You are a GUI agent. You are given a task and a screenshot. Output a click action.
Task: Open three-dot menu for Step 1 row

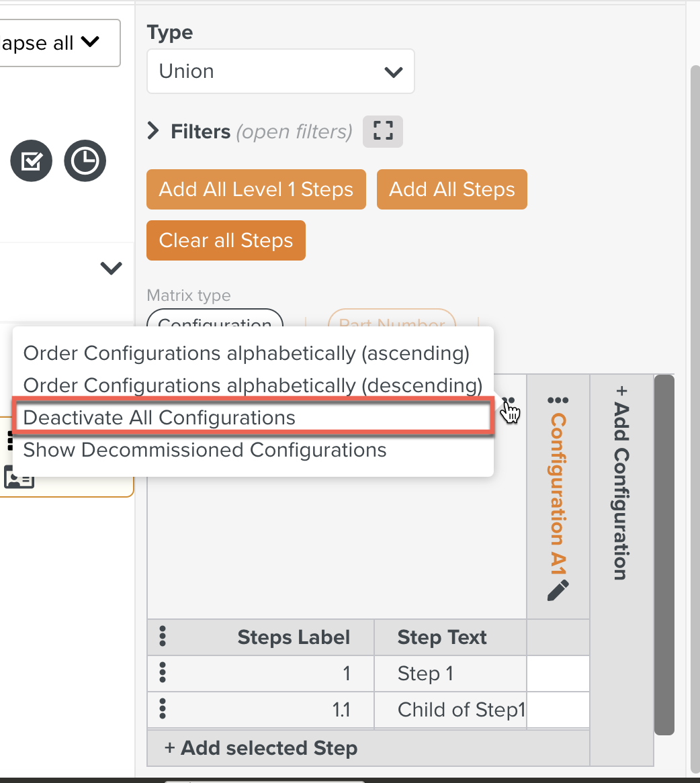coord(162,672)
